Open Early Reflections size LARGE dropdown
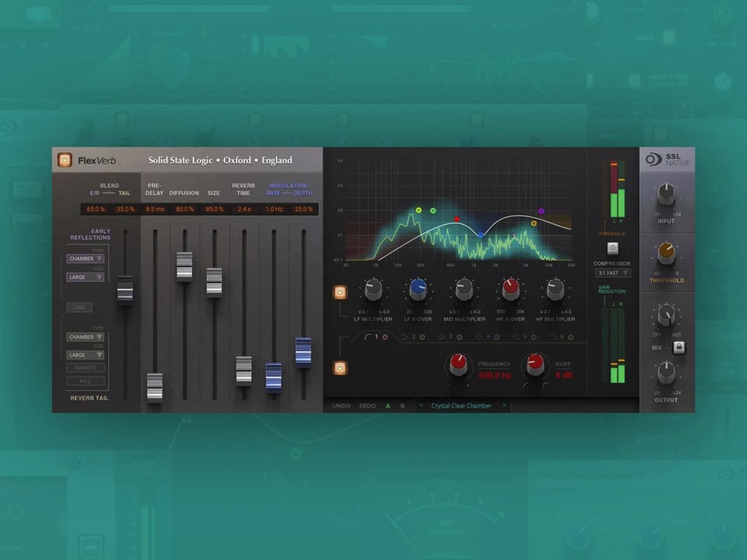This screenshot has width=747, height=560. (86, 277)
